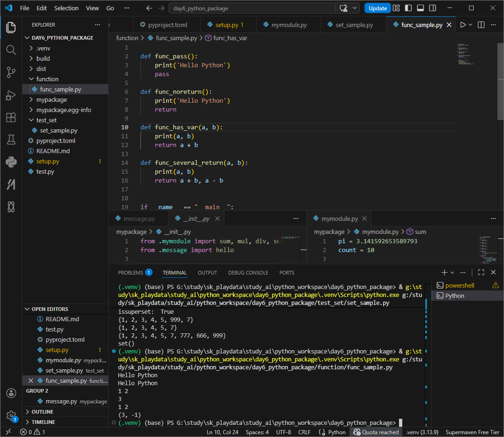Viewport: 504px width, 437px height.
Task: Open Explorer more actions ellipsis
Action: (x=98, y=25)
